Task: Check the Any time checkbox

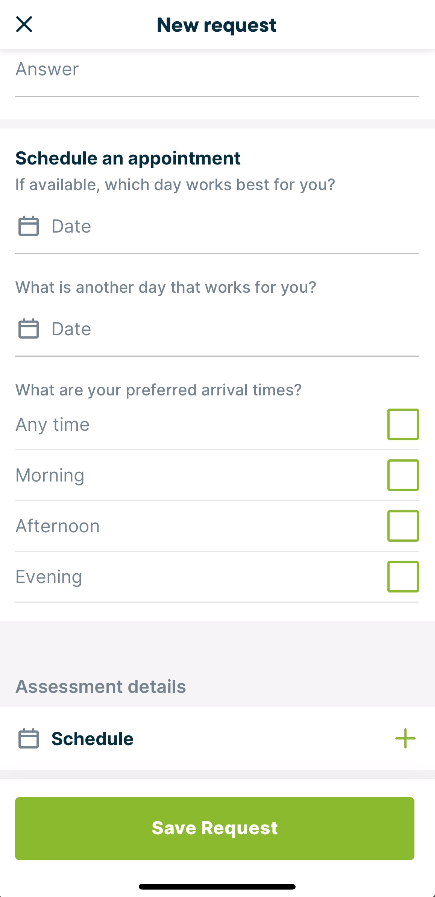Action: (x=403, y=424)
